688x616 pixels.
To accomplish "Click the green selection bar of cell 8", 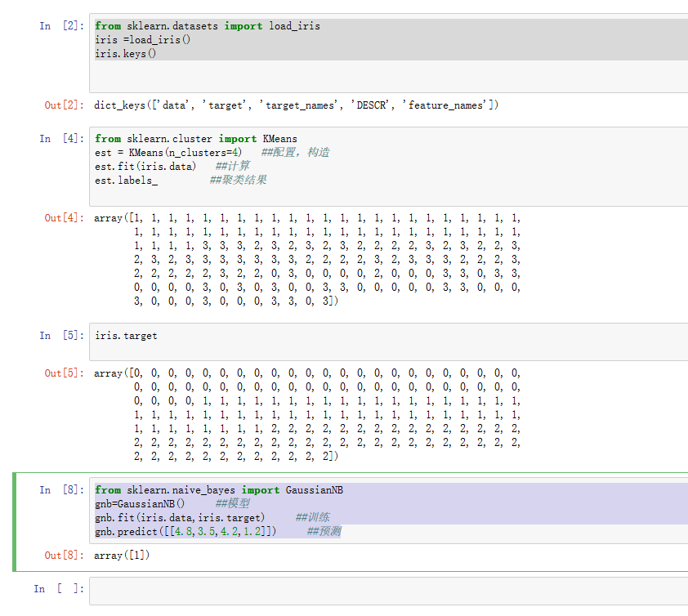I will pyautogui.click(x=15, y=522).
